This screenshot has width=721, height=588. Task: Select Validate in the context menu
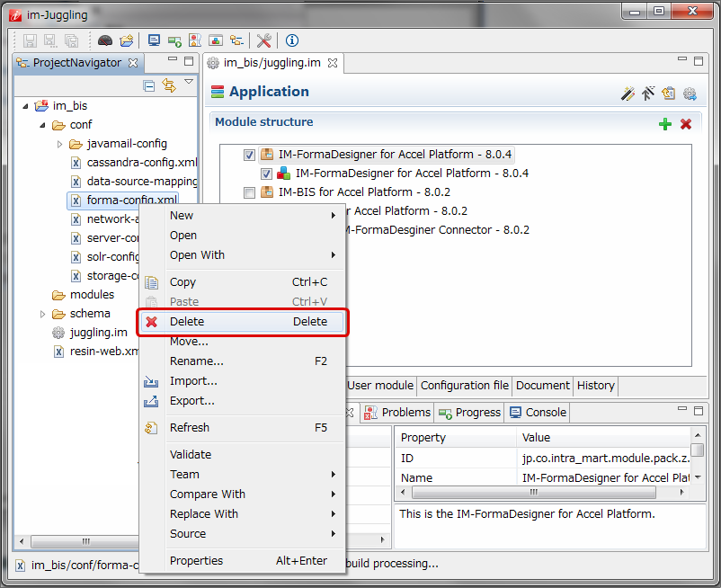(243, 454)
